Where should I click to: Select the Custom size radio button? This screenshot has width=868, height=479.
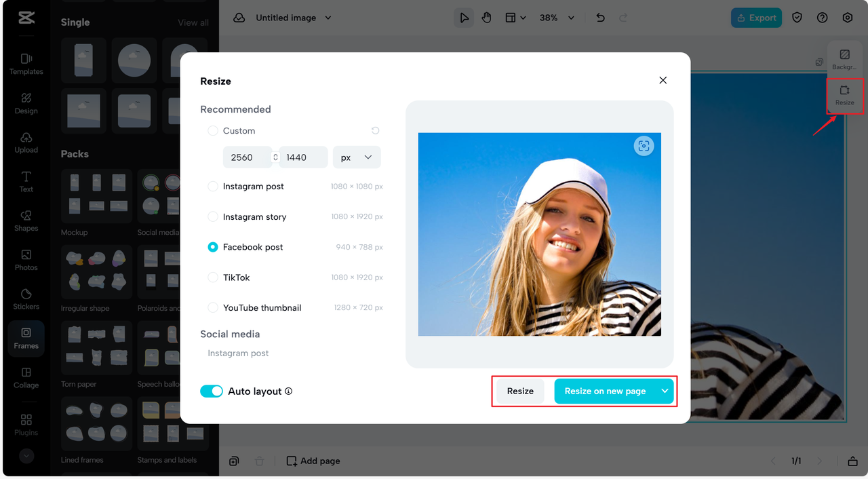[x=213, y=130]
